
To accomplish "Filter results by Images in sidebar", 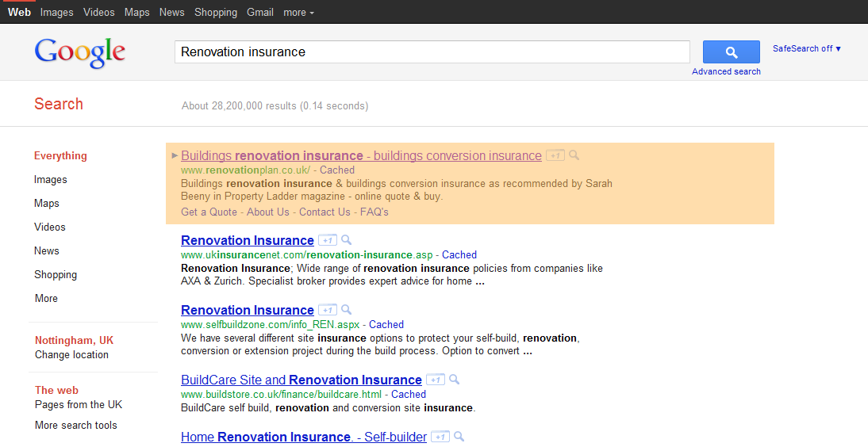I will (50, 180).
